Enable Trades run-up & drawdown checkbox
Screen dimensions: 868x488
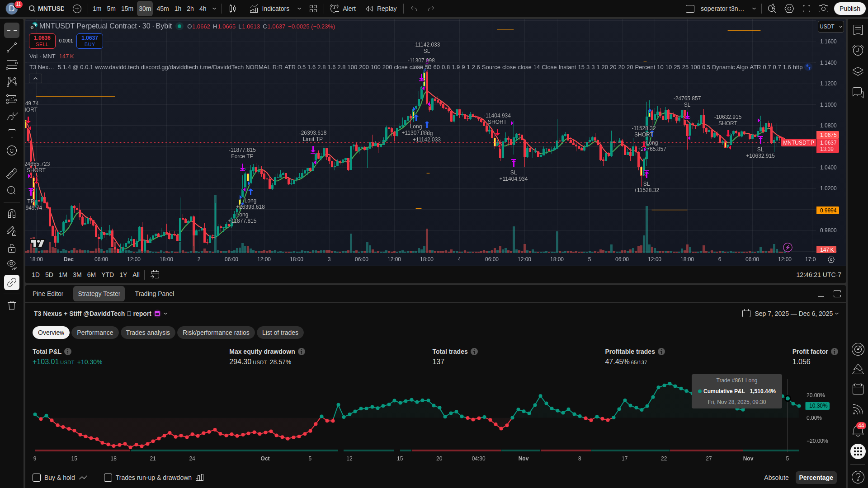pos(108,478)
